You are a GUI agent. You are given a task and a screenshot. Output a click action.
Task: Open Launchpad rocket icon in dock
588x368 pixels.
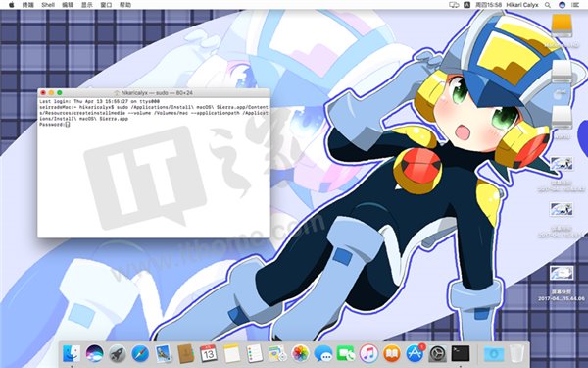tap(118, 353)
